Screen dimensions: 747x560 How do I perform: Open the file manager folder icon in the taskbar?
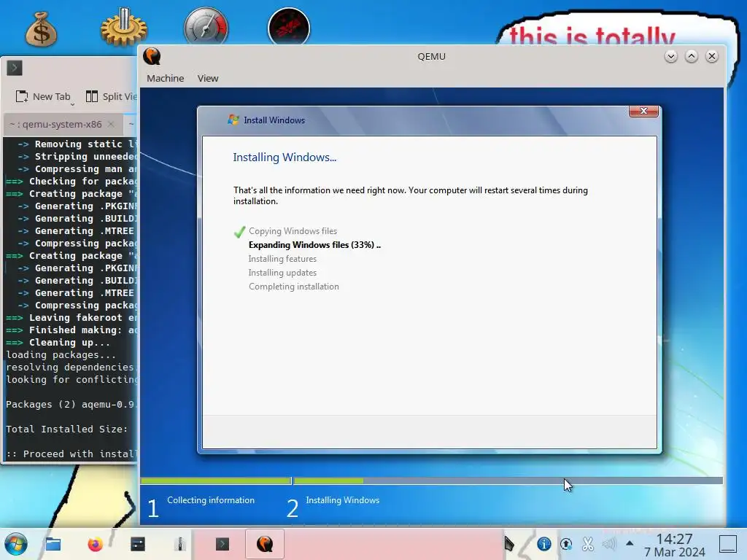tap(53, 544)
